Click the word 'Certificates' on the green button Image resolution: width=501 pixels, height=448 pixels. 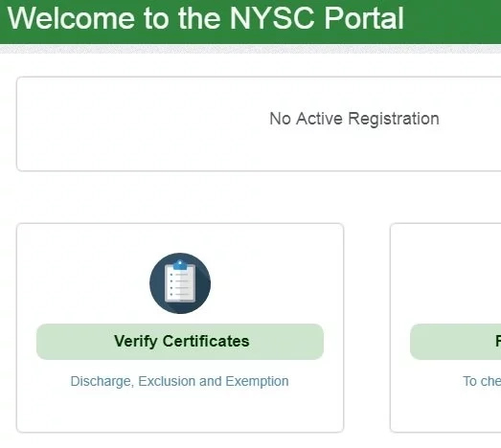[206, 341]
